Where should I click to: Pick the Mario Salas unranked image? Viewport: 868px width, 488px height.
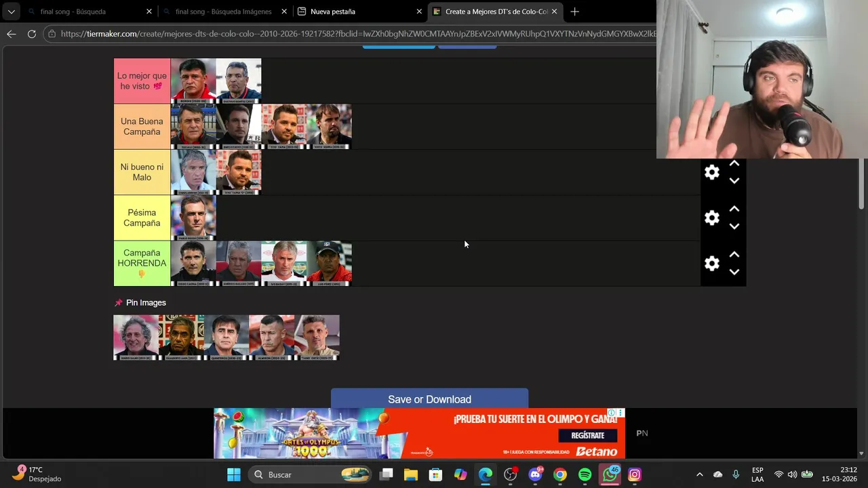136,338
